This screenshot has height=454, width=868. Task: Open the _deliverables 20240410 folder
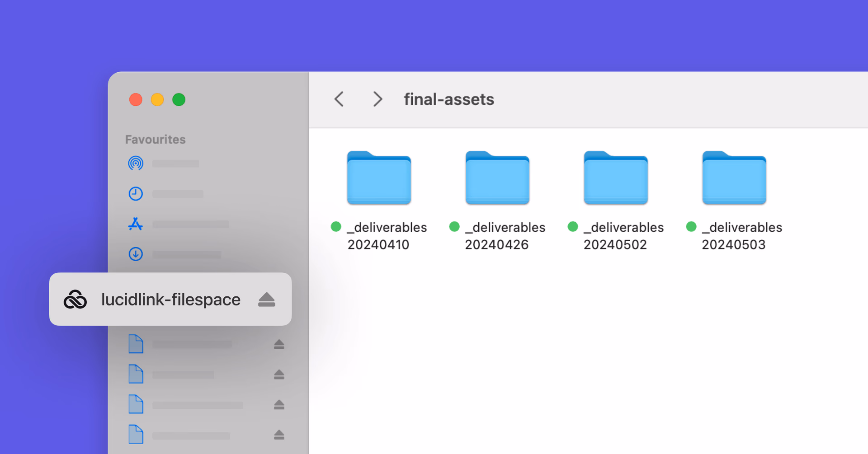pos(379,178)
